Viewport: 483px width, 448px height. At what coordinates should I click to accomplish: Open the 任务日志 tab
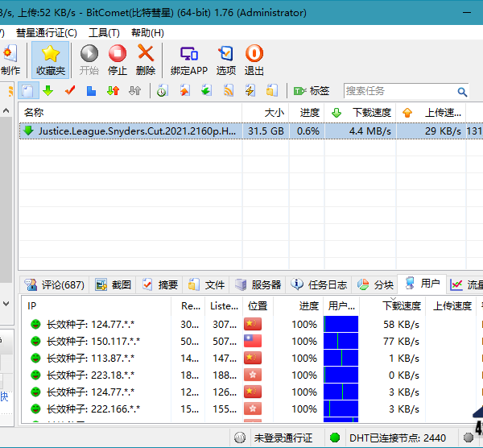click(x=320, y=284)
